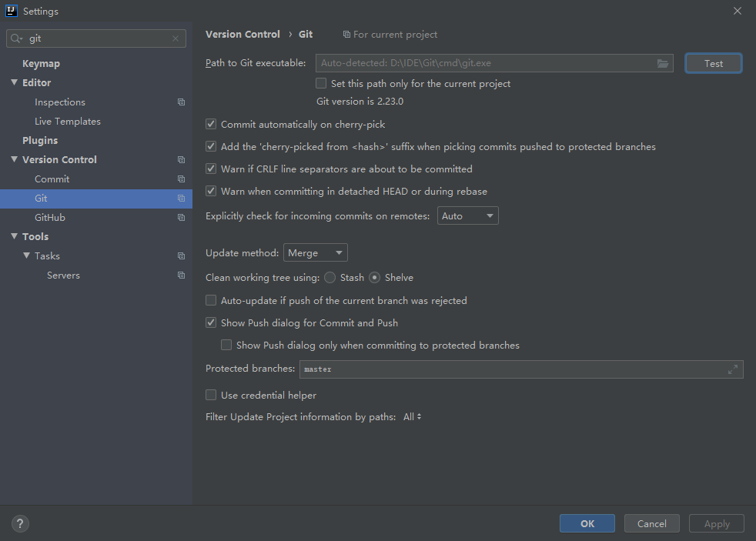
Task: Clear the search field with the X icon
Action: [x=176, y=38]
